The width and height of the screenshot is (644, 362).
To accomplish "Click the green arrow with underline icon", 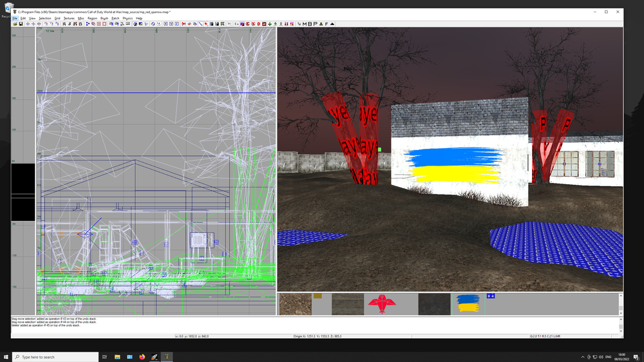I will (x=275, y=24).
